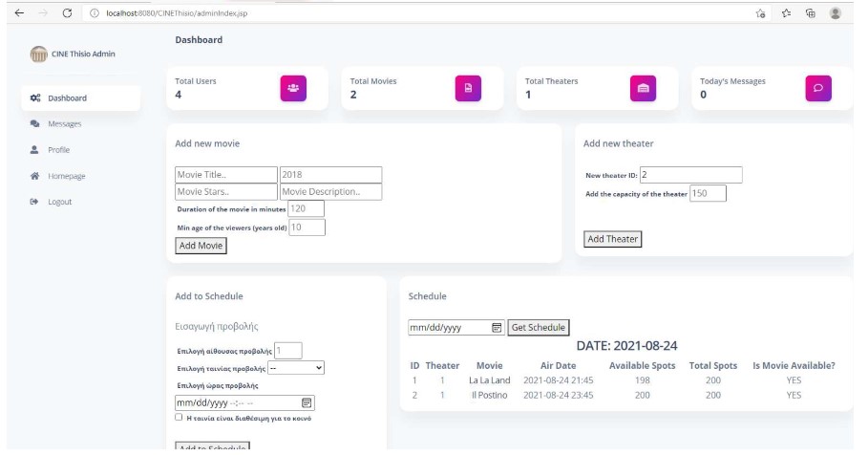The height and width of the screenshot is (455, 868).
Task: Reload the page with the browser refresh icon
Action: pos(66,12)
